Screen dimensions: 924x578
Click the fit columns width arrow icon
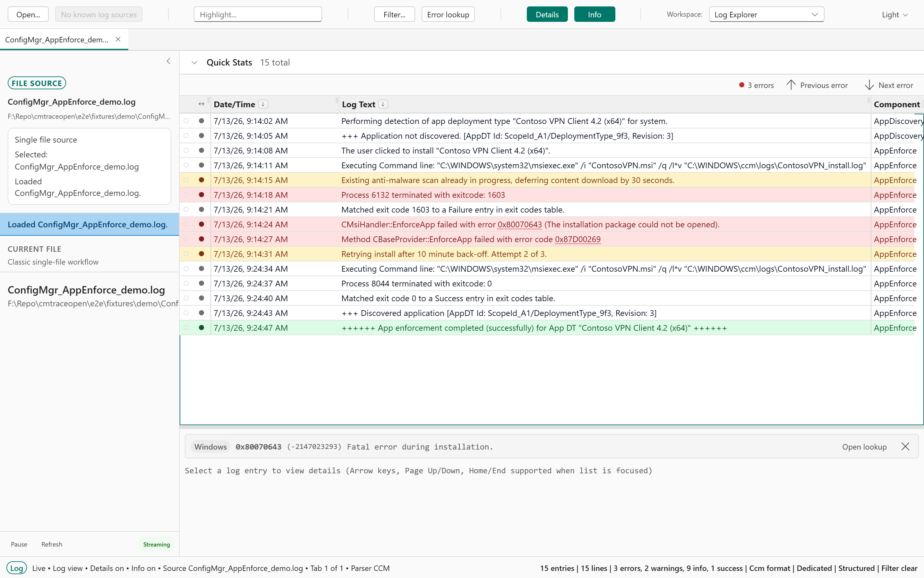click(201, 104)
